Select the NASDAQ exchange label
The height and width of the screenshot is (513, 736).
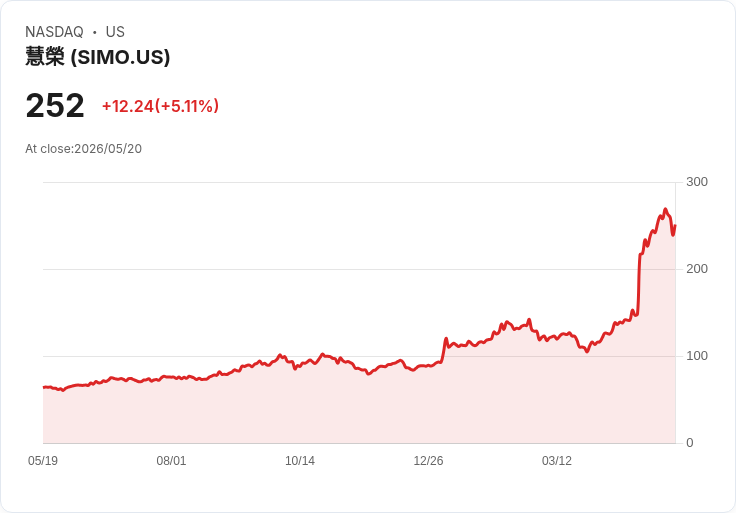(x=54, y=32)
